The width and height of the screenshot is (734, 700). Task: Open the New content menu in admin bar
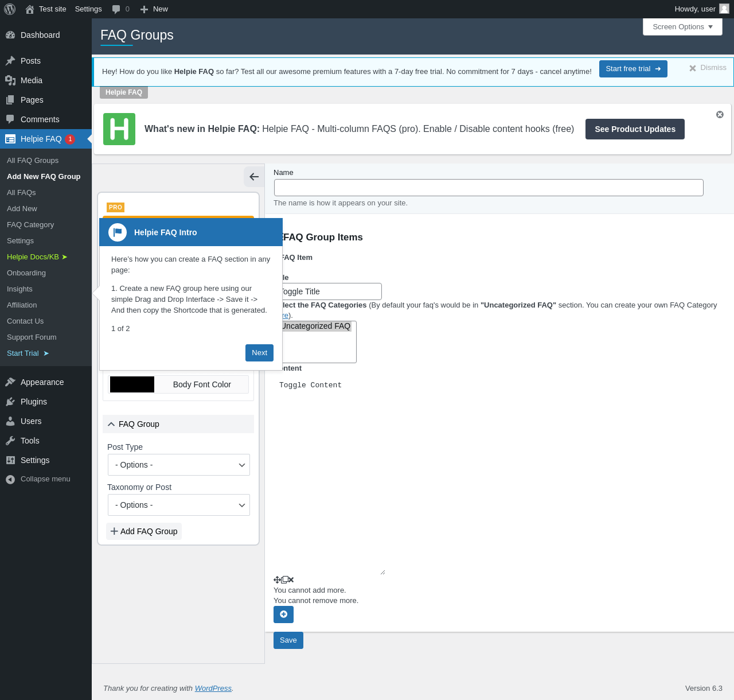click(154, 9)
